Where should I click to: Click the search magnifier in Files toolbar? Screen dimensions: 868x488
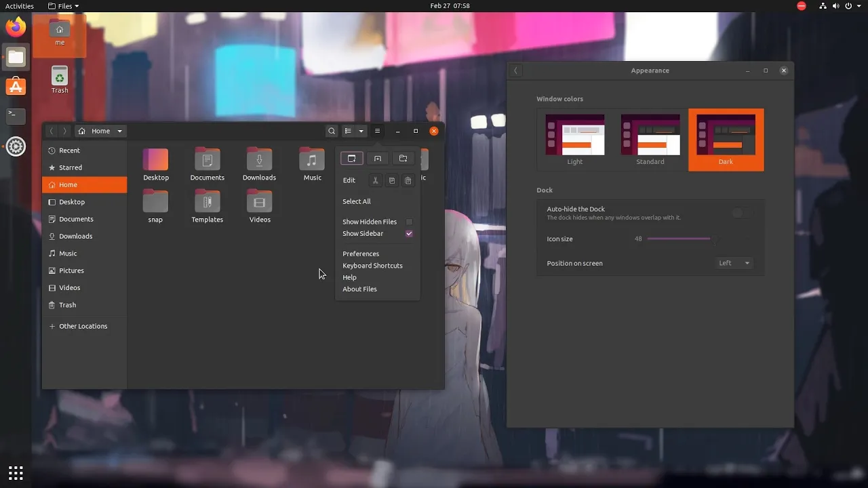[x=332, y=131]
